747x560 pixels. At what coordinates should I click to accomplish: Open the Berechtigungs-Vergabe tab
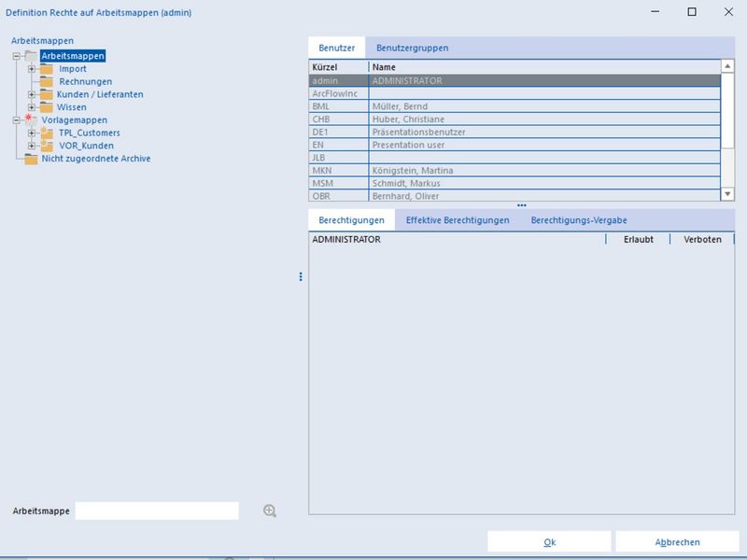tap(579, 220)
